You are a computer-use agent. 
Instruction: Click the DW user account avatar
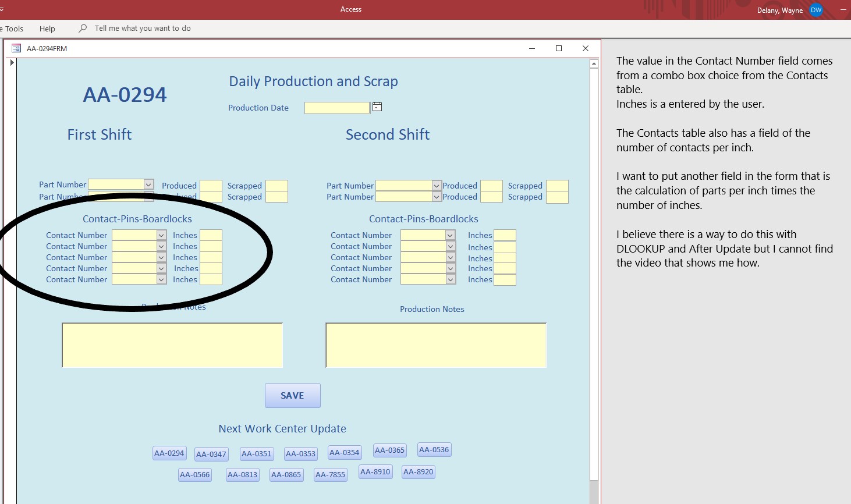pos(816,10)
